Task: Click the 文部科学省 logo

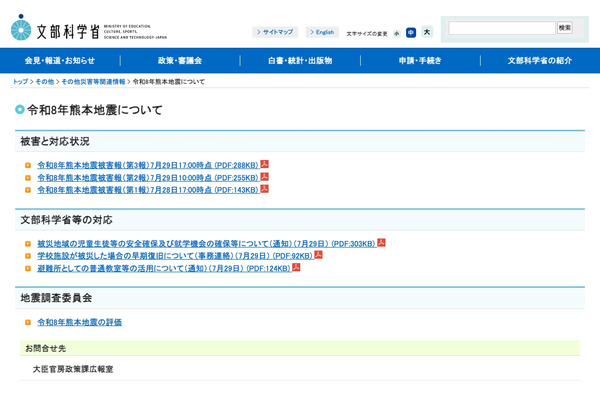Action: click(89, 28)
